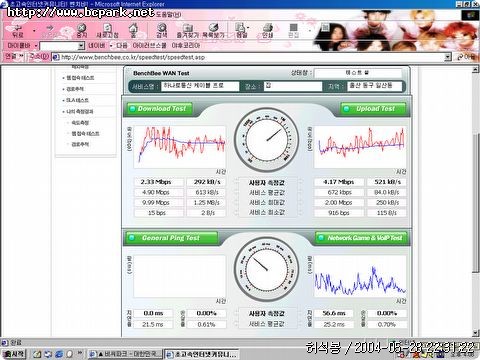This screenshot has width=480, height=360.
Task: Start the General Ping Test button
Action: [171, 238]
